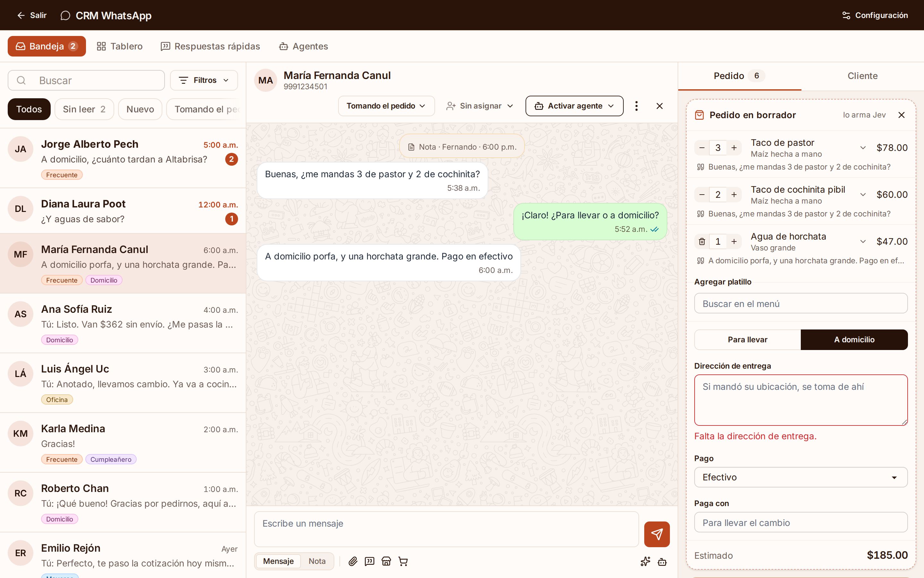Dismiss the Pedido en borrador card

click(902, 115)
